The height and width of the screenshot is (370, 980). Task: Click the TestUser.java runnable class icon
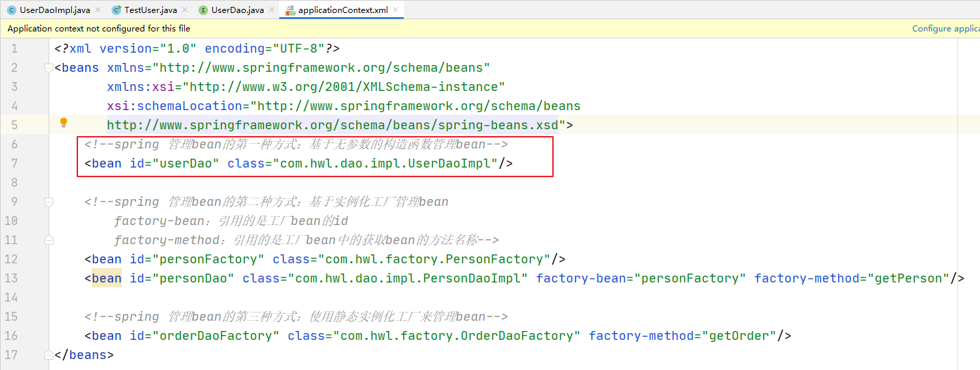[116, 10]
